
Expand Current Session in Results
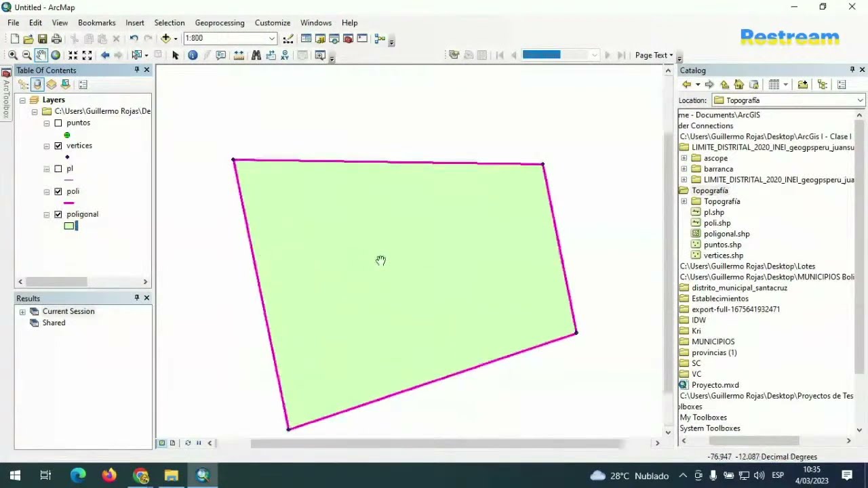click(22, 312)
